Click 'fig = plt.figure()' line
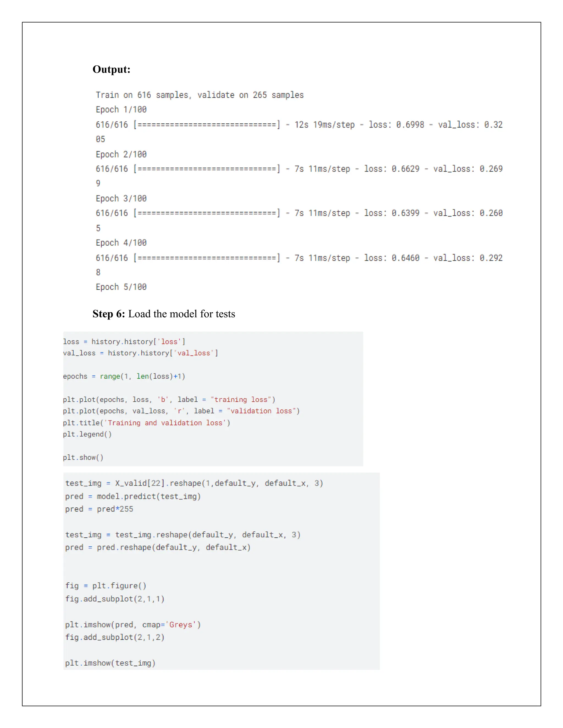The width and height of the screenshot is (563, 728). [106, 586]
